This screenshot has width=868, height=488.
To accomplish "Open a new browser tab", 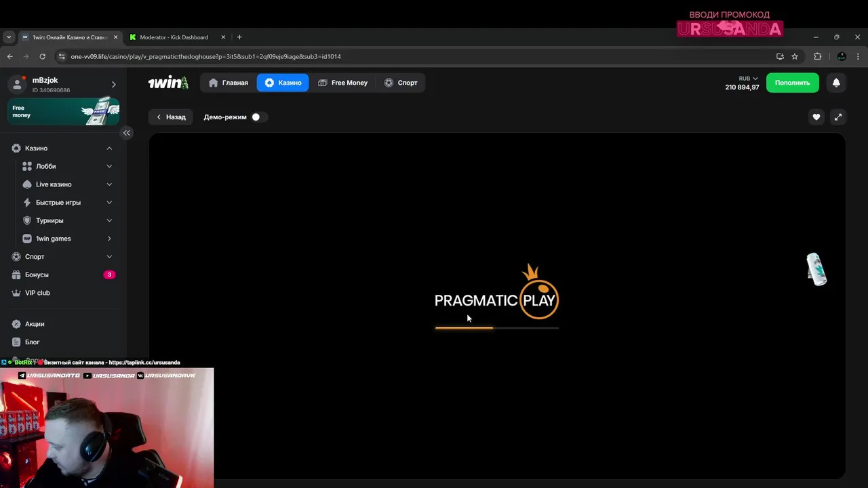I will 239,37.
